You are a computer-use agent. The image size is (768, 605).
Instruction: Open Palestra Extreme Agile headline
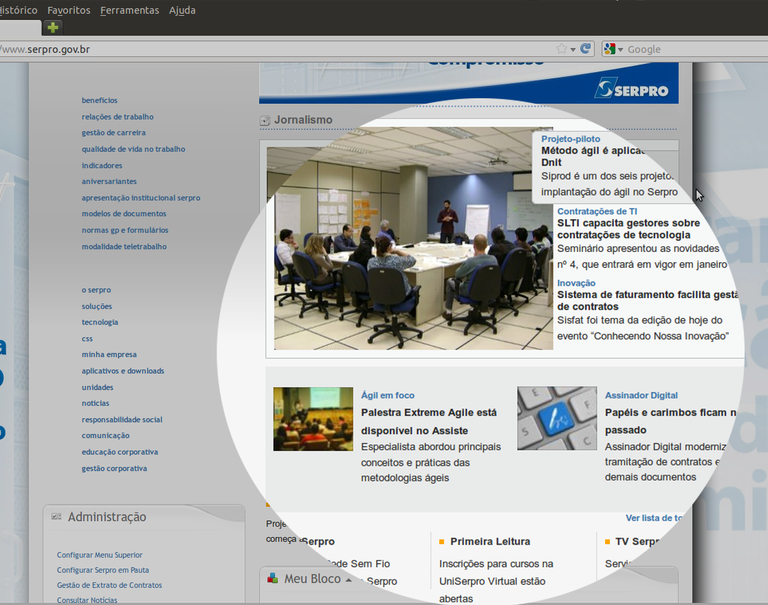click(429, 421)
